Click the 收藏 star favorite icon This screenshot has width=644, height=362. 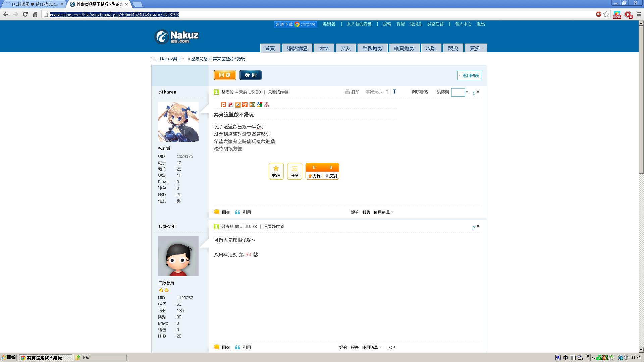[x=276, y=169]
